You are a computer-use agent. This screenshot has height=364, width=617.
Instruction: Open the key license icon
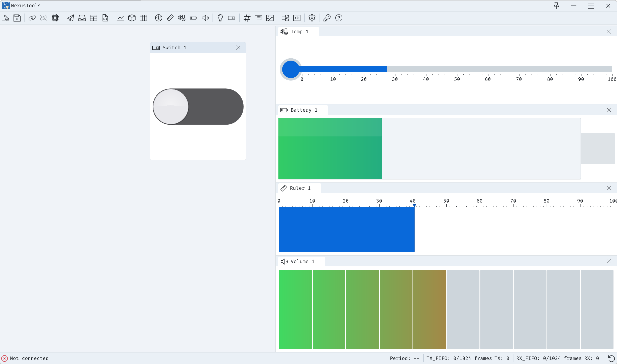327,18
